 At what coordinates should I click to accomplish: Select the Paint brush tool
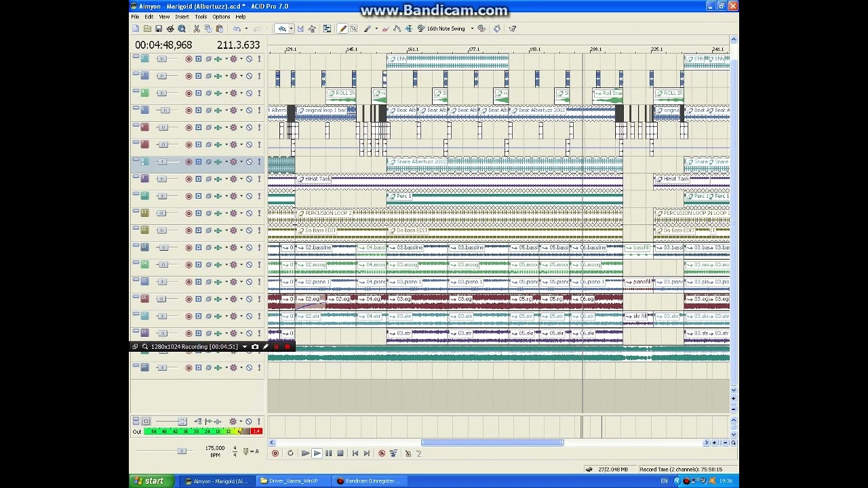368,28
